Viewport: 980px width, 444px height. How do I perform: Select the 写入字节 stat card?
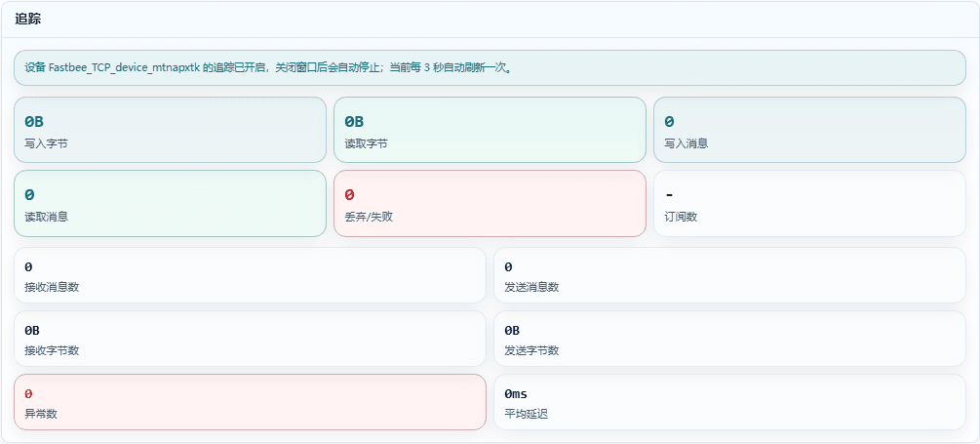(x=170, y=130)
